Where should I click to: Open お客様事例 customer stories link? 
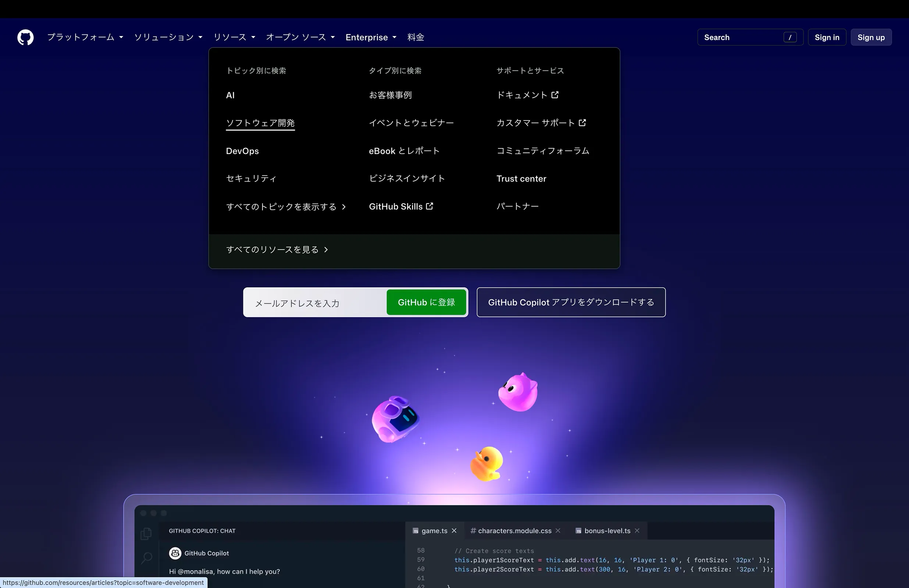[x=391, y=95]
